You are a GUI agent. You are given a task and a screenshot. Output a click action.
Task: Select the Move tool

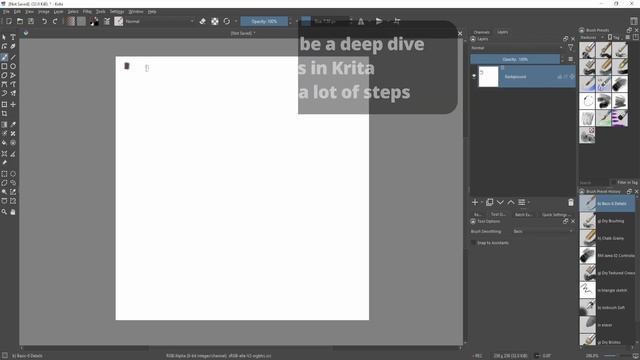(x=13, y=104)
